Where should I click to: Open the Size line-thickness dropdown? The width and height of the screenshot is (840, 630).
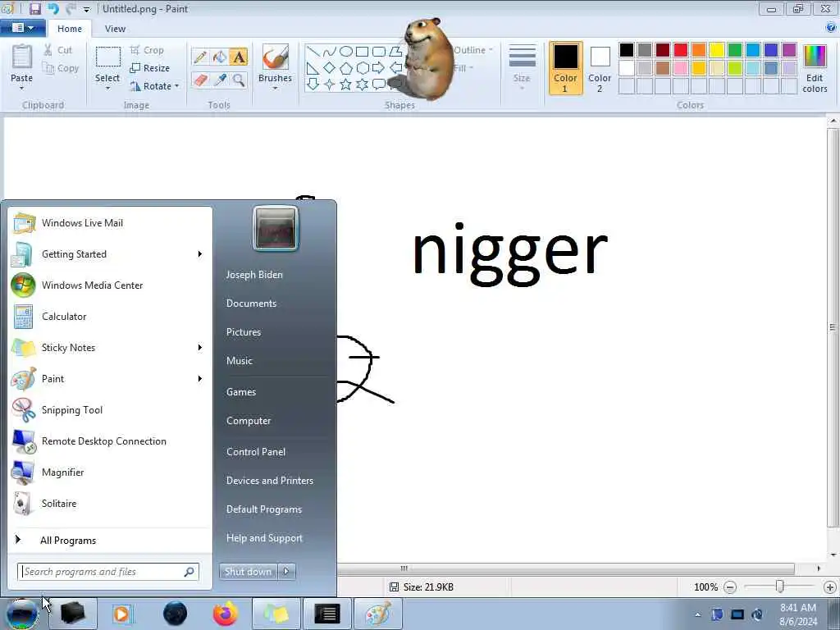tap(522, 67)
